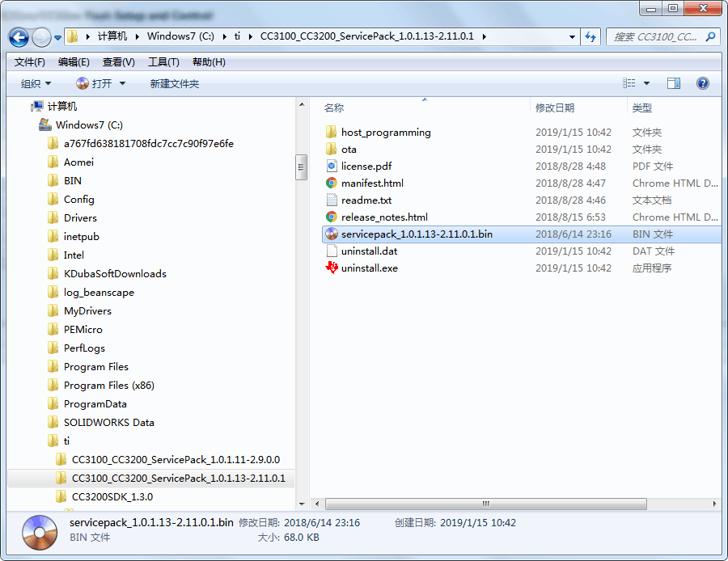Click the Config folder icon in tree

point(53,200)
